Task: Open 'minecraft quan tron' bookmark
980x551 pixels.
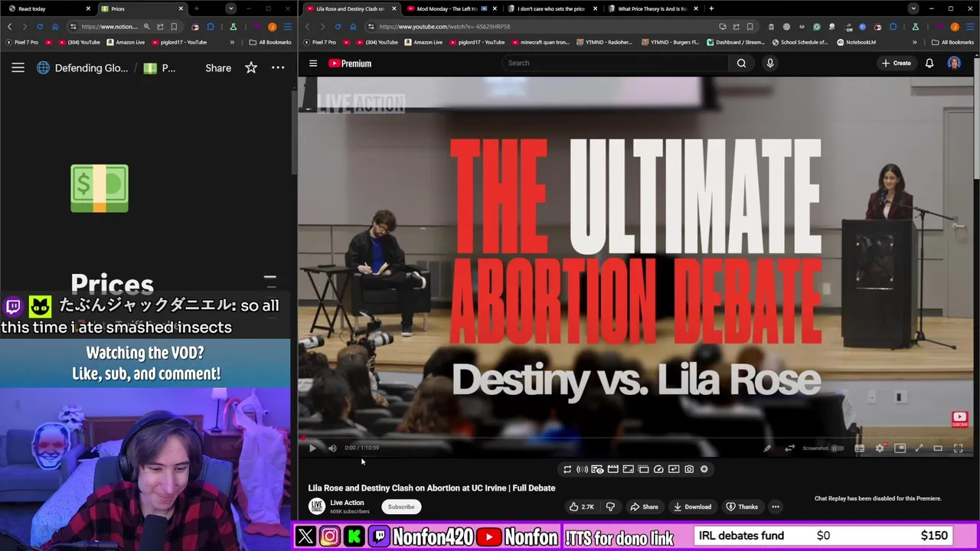Action: [541, 42]
